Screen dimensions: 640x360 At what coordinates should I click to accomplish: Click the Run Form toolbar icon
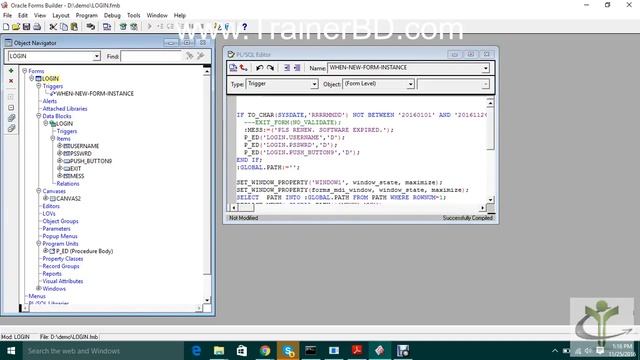[x=123, y=27]
